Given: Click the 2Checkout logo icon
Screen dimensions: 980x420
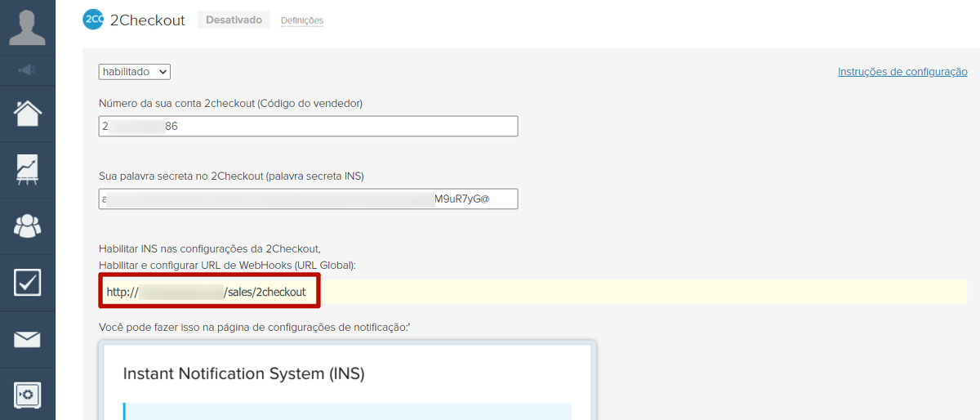Looking at the screenshot, I should coord(93,20).
